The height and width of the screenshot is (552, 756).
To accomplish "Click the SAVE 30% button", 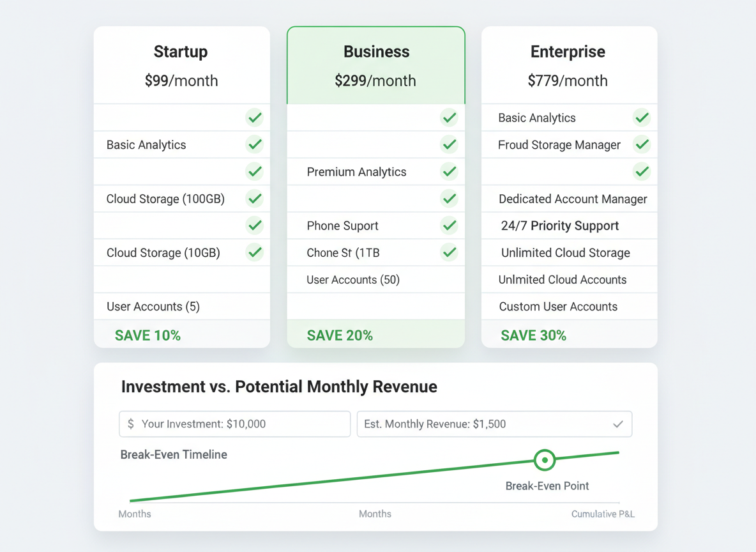I will click(x=533, y=335).
